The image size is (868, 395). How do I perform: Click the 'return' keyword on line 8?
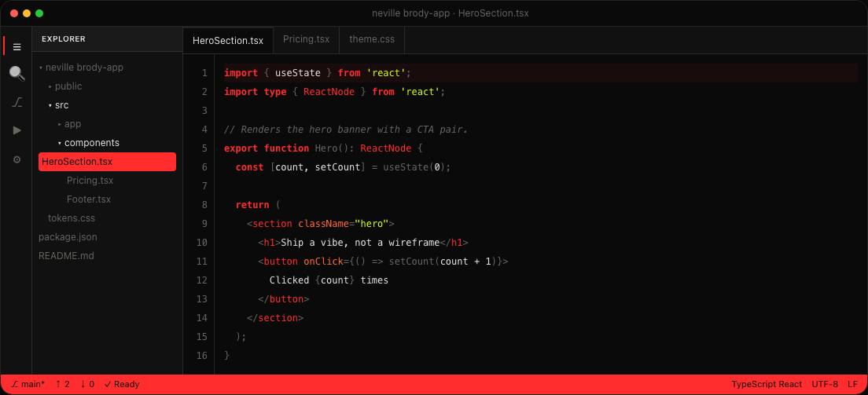pos(252,205)
